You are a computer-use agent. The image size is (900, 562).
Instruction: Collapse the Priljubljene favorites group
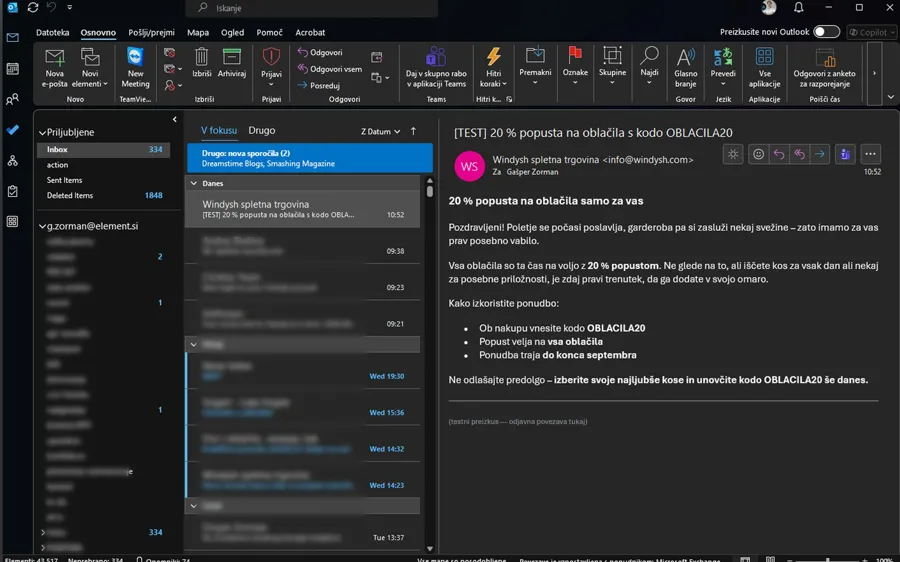coord(42,133)
